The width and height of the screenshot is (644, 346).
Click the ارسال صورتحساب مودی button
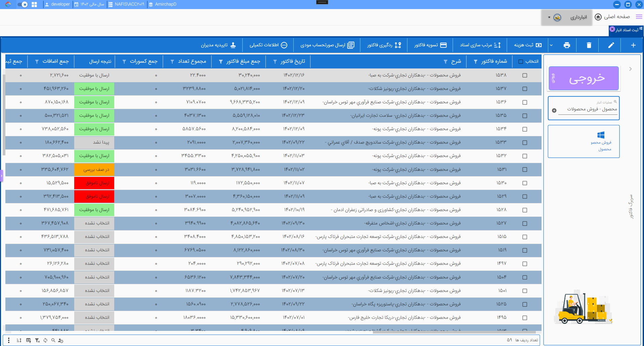(x=327, y=45)
